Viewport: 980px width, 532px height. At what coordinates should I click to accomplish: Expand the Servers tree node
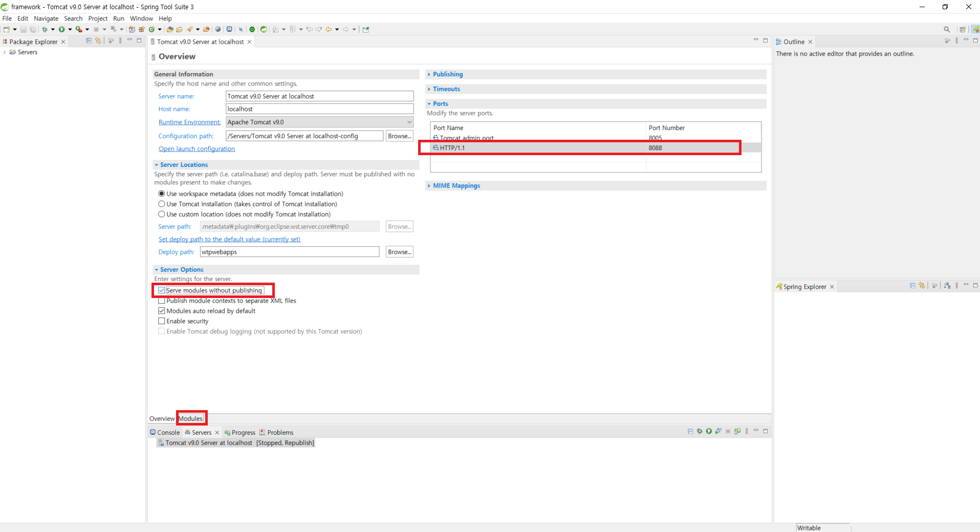click(x=5, y=52)
